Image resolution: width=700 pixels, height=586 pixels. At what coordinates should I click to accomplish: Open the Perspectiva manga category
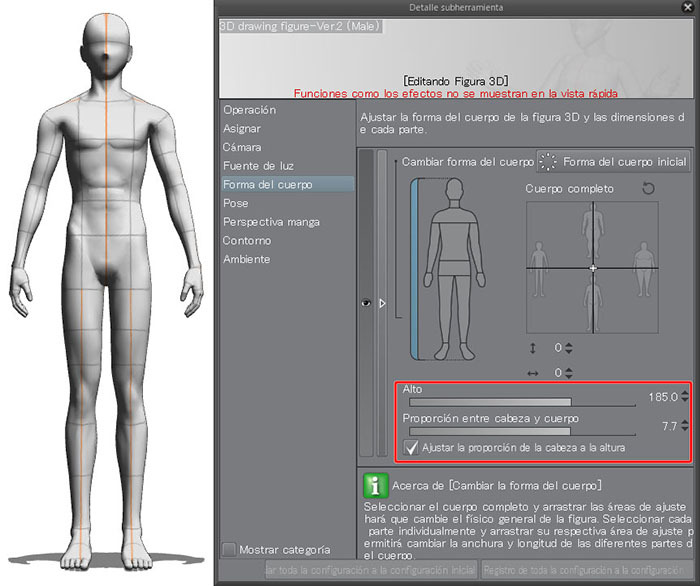(271, 222)
